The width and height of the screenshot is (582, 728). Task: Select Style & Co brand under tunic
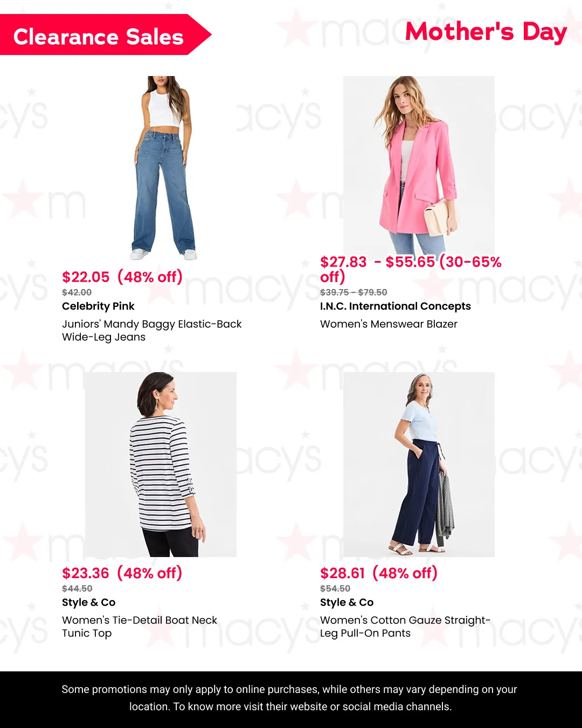click(89, 602)
